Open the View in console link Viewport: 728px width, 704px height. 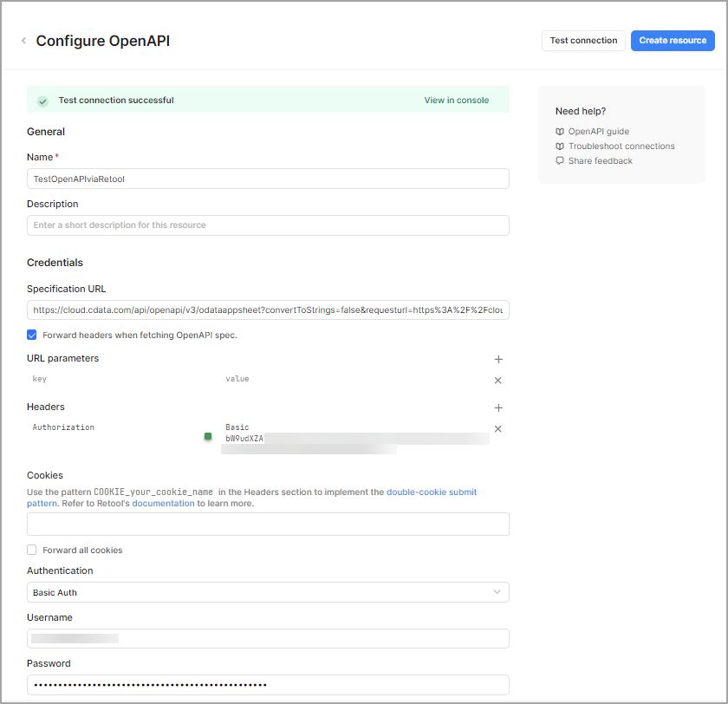tap(457, 101)
